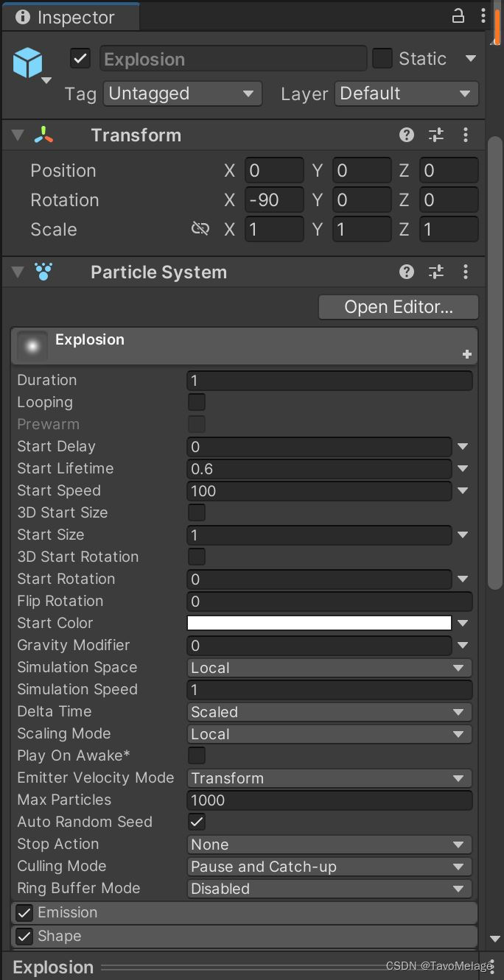Screen dimensions: 504x980
Task: Open the Start Size mode dropdown arrow
Action: pyautogui.click(x=463, y=535)
